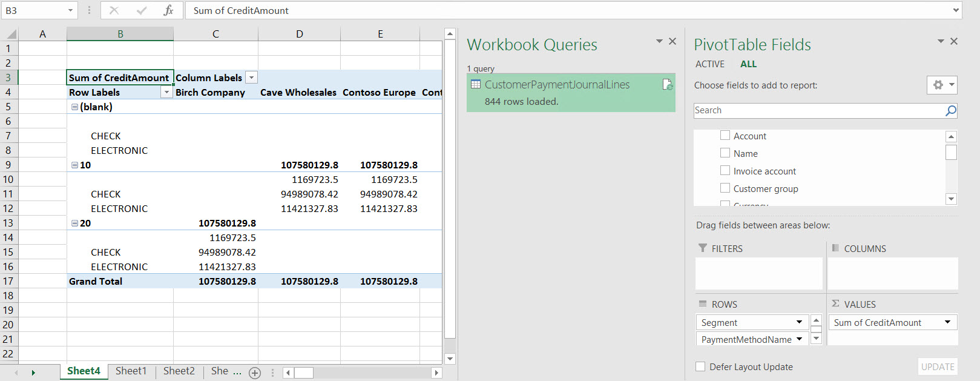
Task: Open the PivotTable Fields gear tools menu
Action: click(941, 85)
